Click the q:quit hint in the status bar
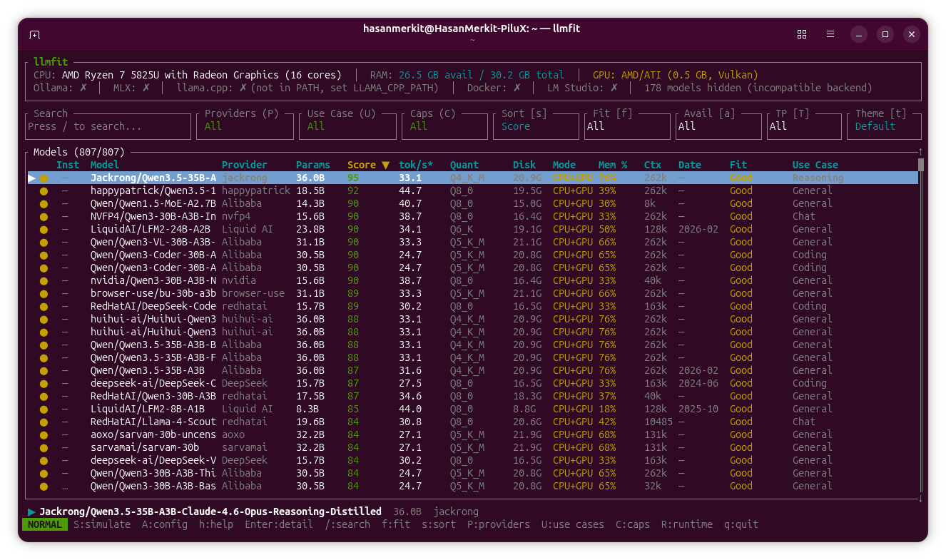Image resolution: width=946 pixels, height=560 pixels. pos(741,524)
